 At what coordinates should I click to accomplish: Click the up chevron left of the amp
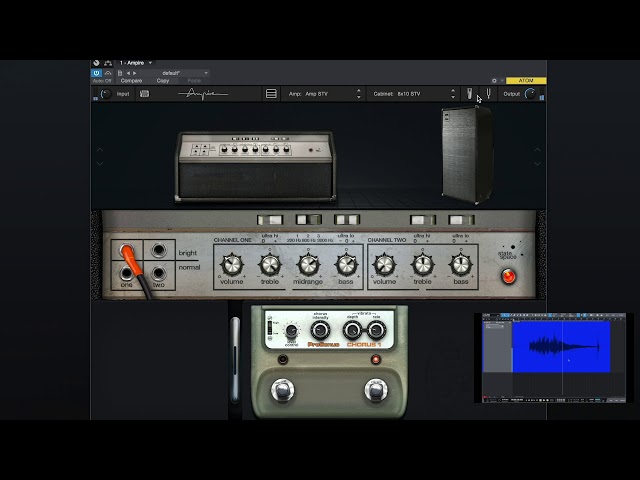coord(100,150)
